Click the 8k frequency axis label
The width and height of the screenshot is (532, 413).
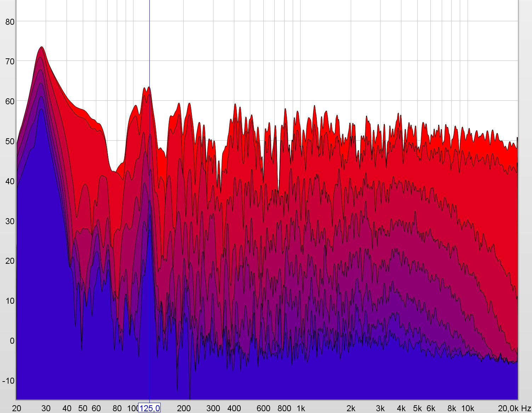click(451, 408)
